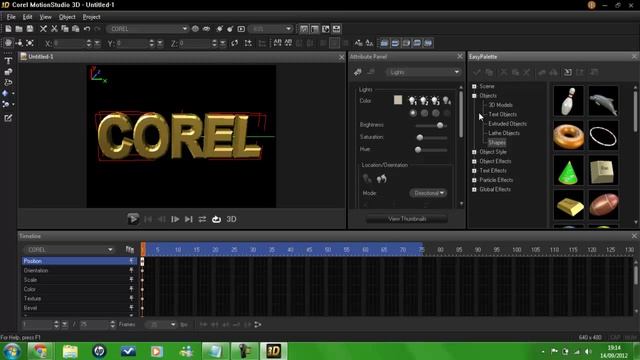The width and height of the screenshot is (640, 360).
Task: Select the Edit Object pencil tool
Action: pyautogui.click(x=8, y=118)
